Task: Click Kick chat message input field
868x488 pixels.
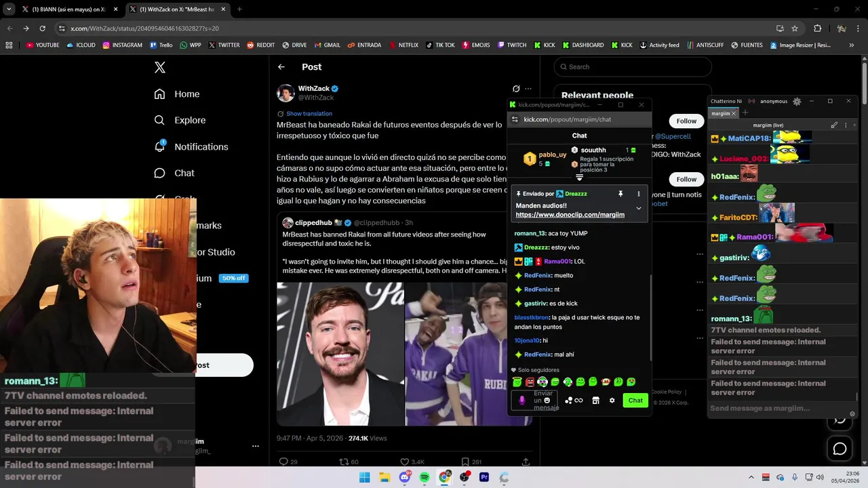Action: tap(534, 401)
